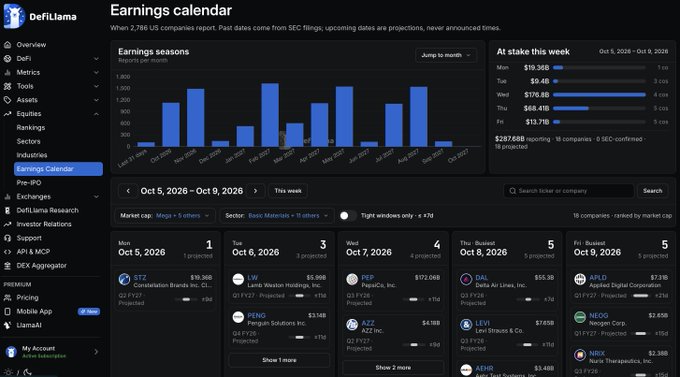This screenshot has height=377, width=680.
Task: Click the DefiLlama Research icon
Action: pos(7,210)
